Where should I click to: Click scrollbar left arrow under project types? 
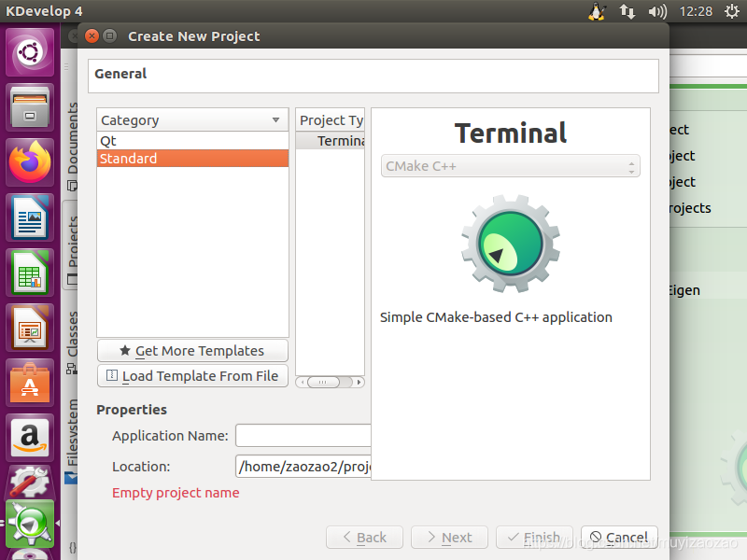coord(302,382)
